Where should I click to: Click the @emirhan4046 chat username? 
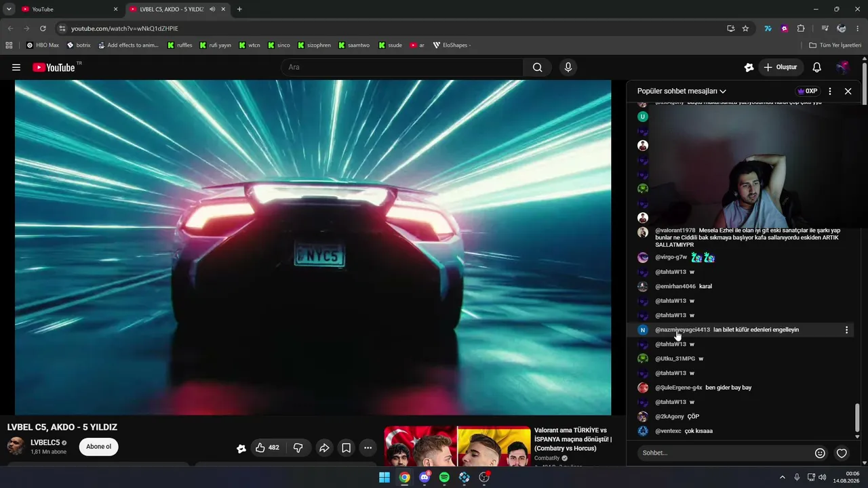[x=675, y=287]
